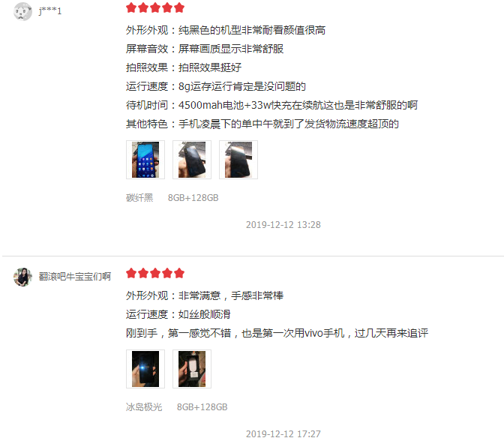Image resolution: width=504 pixels, height=441 pixels.
Task: Click the five-star rating of second review
Action: pyautogui.click(x=155, y=273)
